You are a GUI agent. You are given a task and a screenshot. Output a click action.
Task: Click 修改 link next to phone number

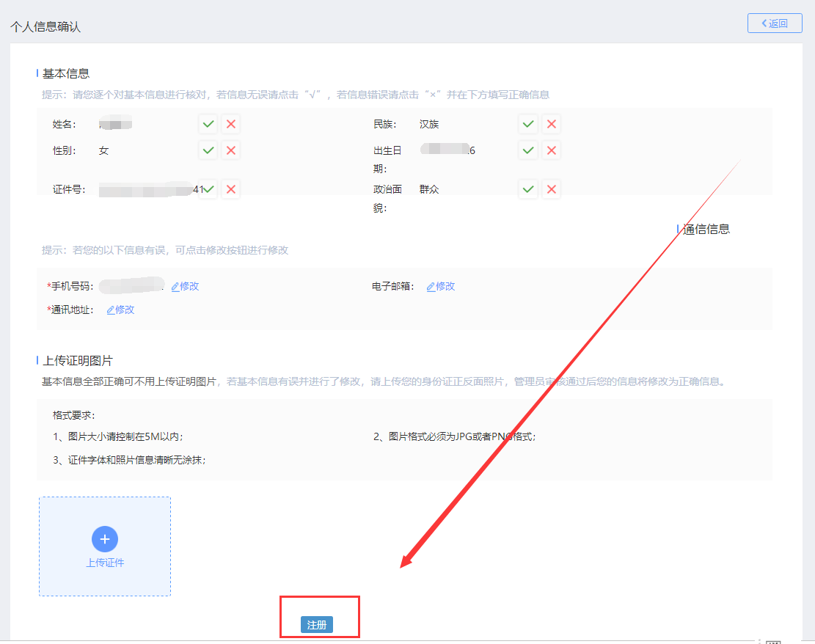pyautogui.click(x=185, y=286)
